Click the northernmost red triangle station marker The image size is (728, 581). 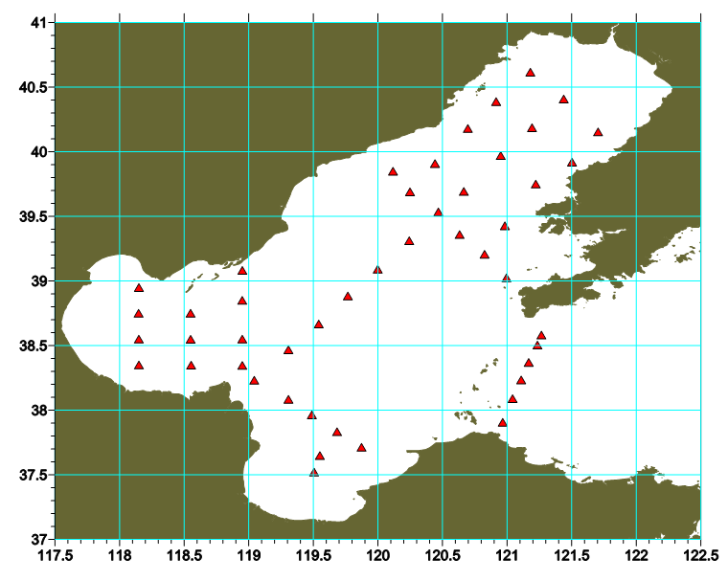coord(531,73)
